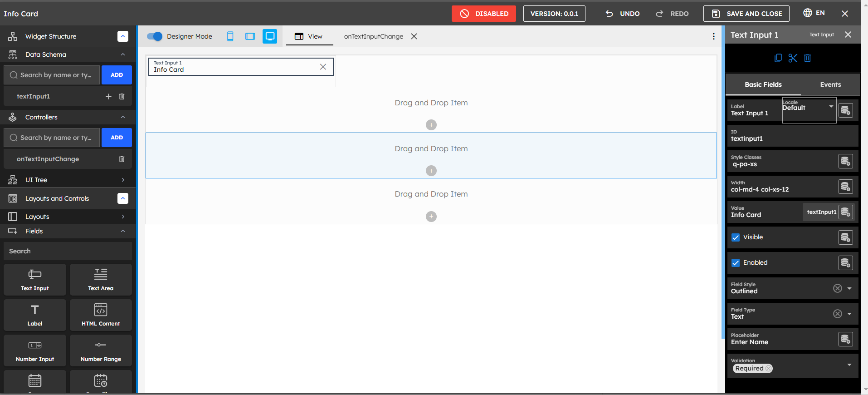Toggle the Designer Mode switch
This screenshot has height=395, width=868.
(155, 36)
